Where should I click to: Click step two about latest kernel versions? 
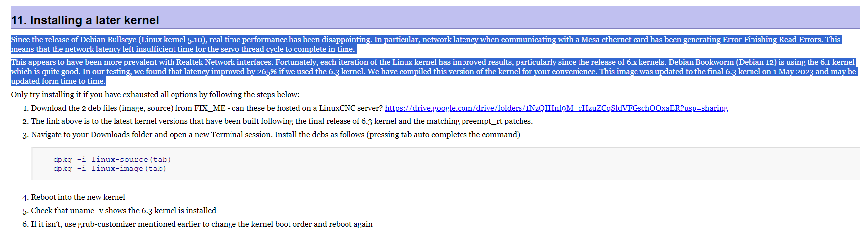[282, 121]
